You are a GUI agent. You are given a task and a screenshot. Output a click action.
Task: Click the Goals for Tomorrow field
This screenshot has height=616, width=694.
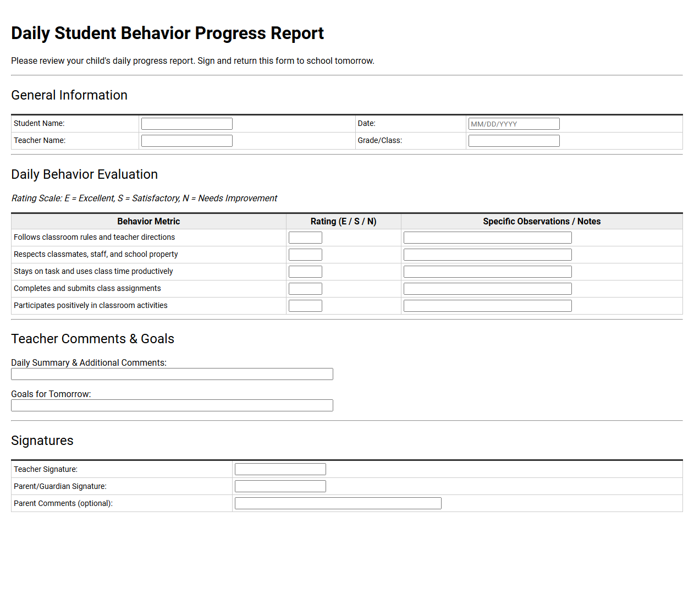(x=172, y=405)
